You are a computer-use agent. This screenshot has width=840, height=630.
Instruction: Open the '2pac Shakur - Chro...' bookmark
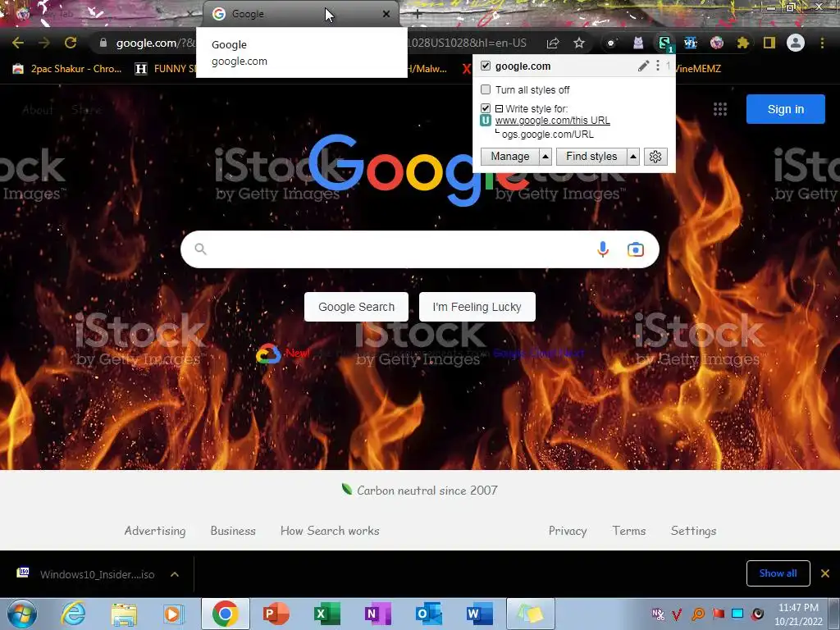click(x=67, y=69)
